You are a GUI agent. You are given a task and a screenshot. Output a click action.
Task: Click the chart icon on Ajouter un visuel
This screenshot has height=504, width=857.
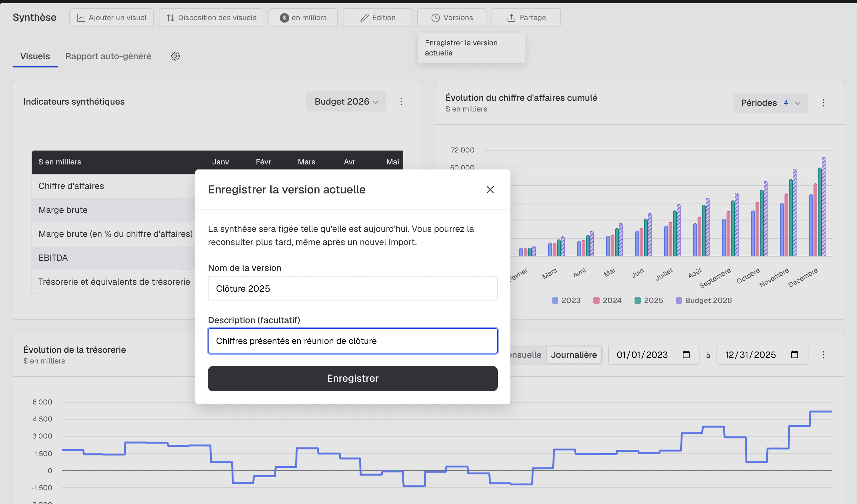click(x=81, y=18)
